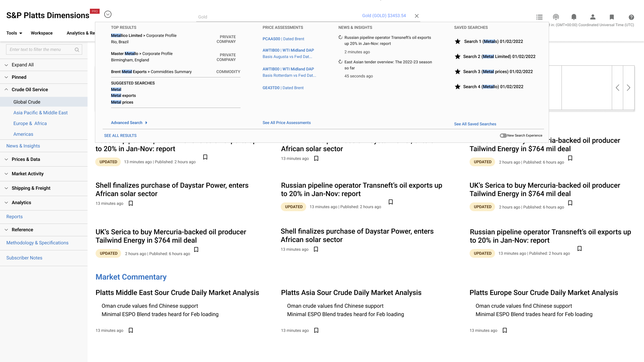The height and width of the screenshot is (362, 644).
Task: Open News & Insights in the sidebar
Action: 23,146
